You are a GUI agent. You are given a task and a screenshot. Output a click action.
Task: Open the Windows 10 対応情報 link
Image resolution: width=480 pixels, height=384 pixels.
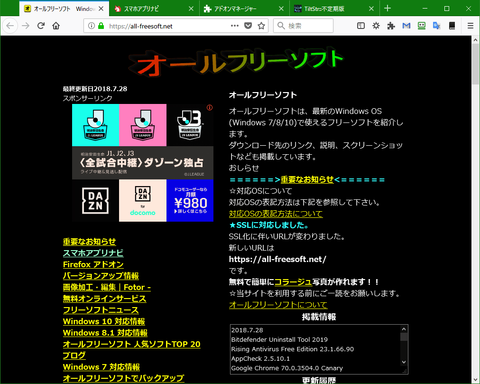click(x=104, y=321)
